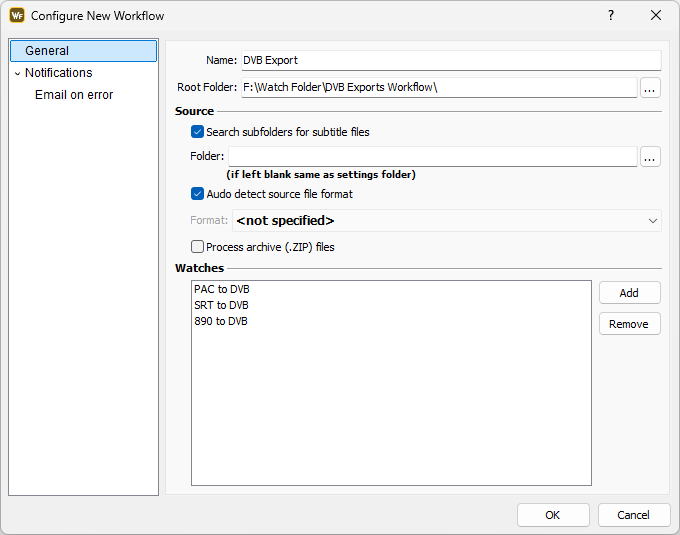Toggle Search subfolders for subtitle files checkbox
This screenshot has height=535, width=680.
click(197, 132)
